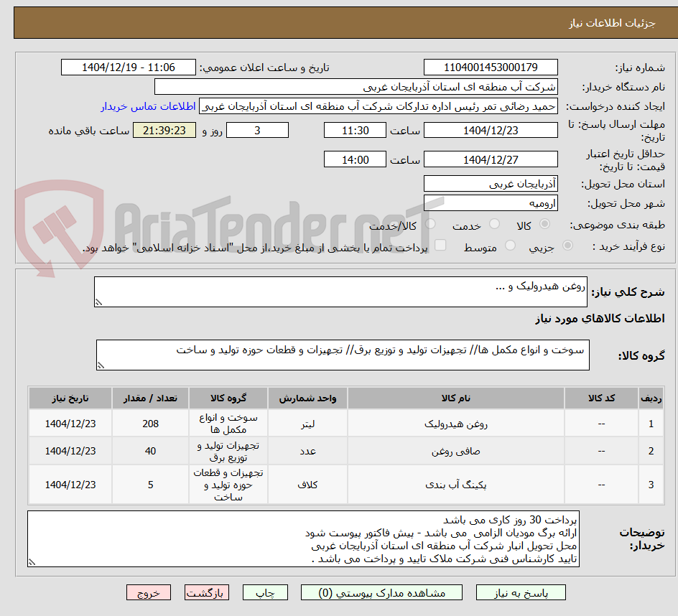Click the نام کالا column header
The height and width of the screenshot is (616, 678).
click(456, 398)
